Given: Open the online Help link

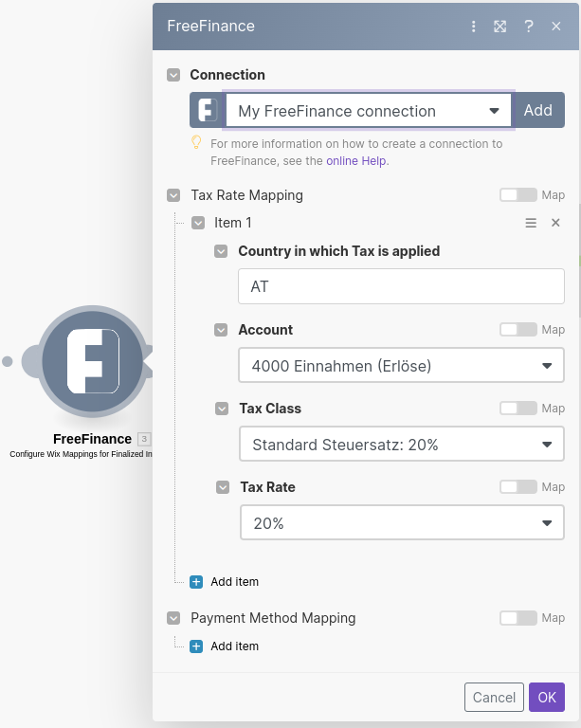Looking at the screenshot, I should 356,161.
